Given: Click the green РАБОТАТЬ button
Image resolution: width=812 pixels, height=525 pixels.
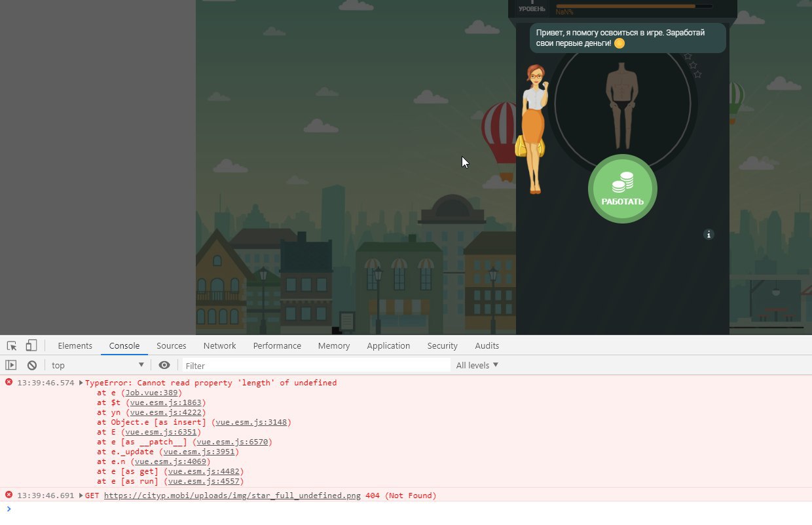Looking at the screenshot, I should [x=623, y=189].
